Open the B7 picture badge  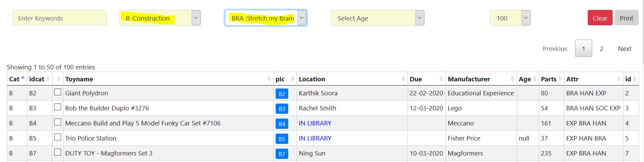point(282,154)
